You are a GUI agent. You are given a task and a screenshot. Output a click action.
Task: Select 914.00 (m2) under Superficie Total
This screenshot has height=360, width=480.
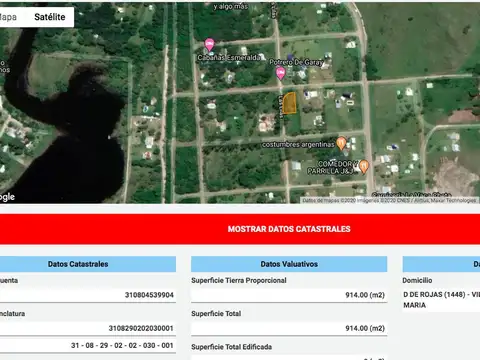[x=365, y=328]
